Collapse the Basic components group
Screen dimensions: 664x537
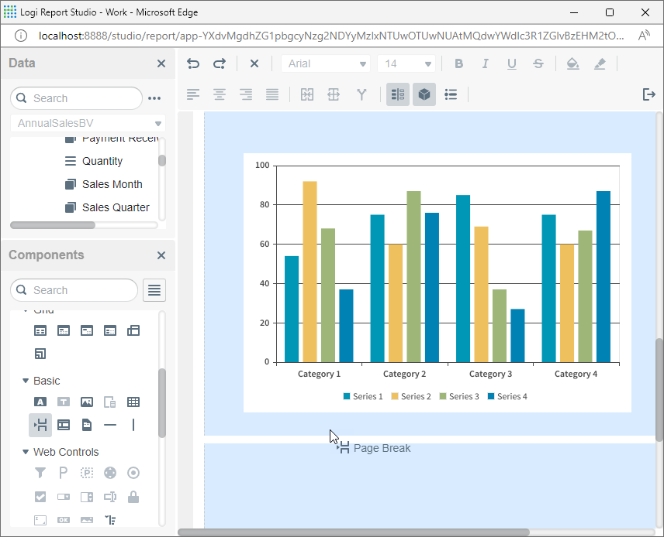point(26,381)
